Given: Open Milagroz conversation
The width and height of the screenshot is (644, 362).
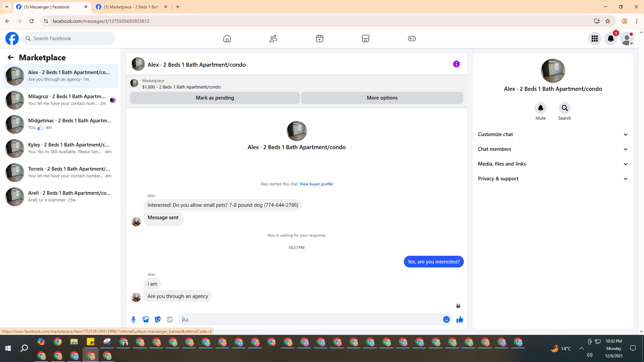Looking at the screenshot, I should [x=60, y=100].
